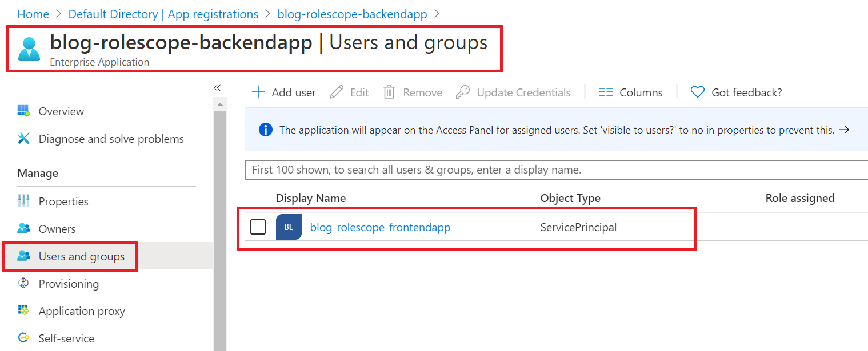
Task: Click the Provisioning cycle icon
Action: pyautogui.click(x=23, y=284)
